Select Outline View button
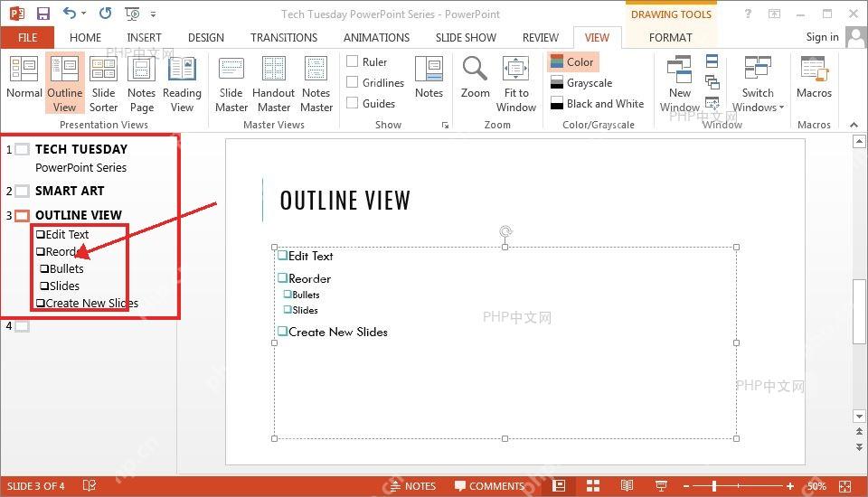The height and width of the screenshot is (497, 868). 65,83
